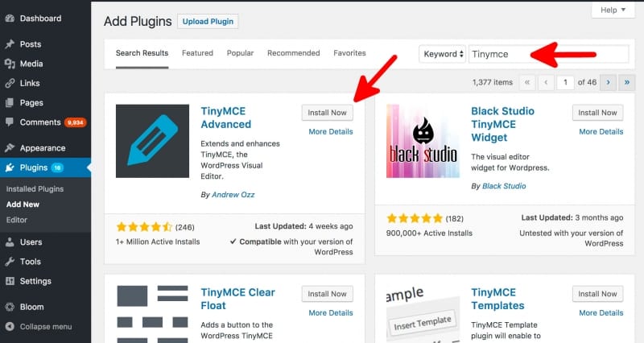Switch to the Popular tab
The height and width of the screenshot is (343, 644).
click(240, 53)
